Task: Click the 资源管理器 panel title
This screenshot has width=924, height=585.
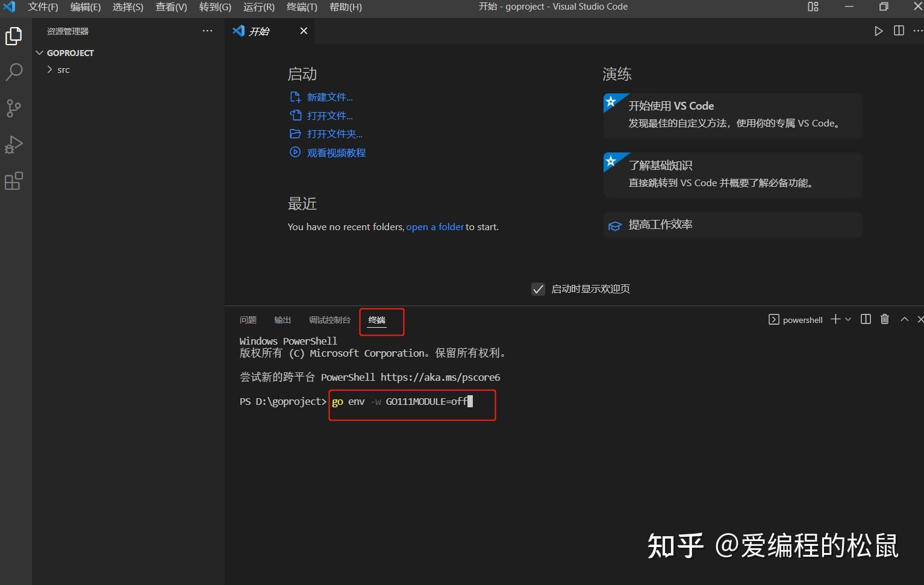Action: (x=67, y=31)
